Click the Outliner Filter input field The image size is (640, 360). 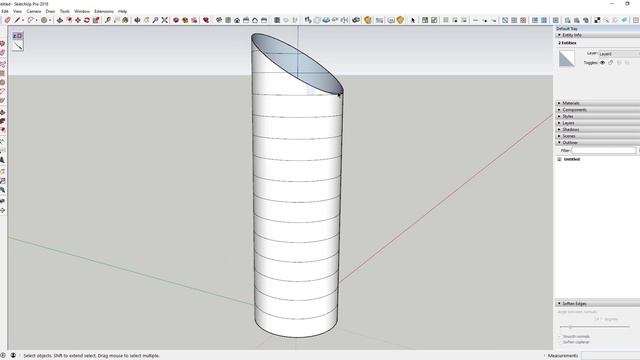tap(604, 151)
